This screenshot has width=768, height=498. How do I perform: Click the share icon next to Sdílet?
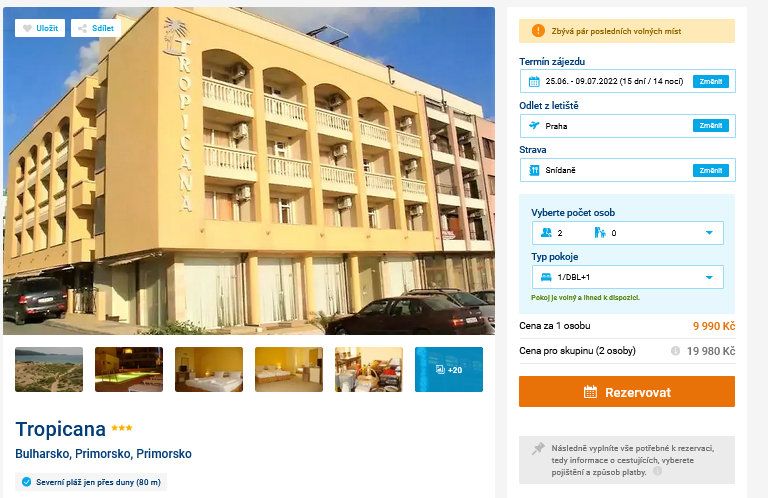(x=83, y=28)
